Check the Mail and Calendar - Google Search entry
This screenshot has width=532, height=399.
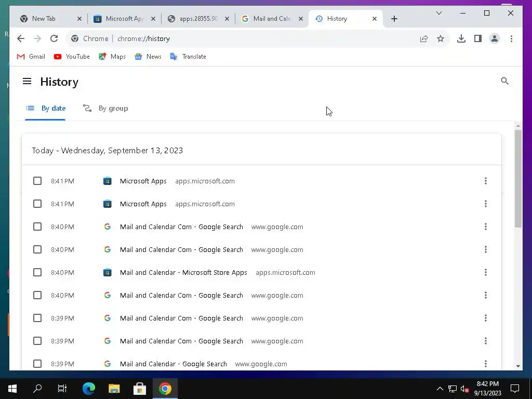[37, 364]
